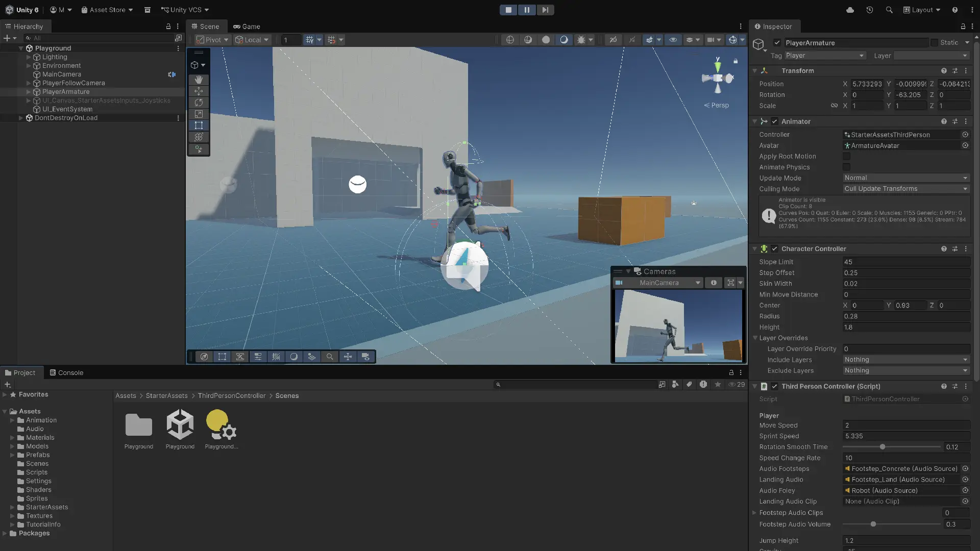Collapse the Layer Overrides section
This screenshot has width=980, height=551.
(755, 338)
